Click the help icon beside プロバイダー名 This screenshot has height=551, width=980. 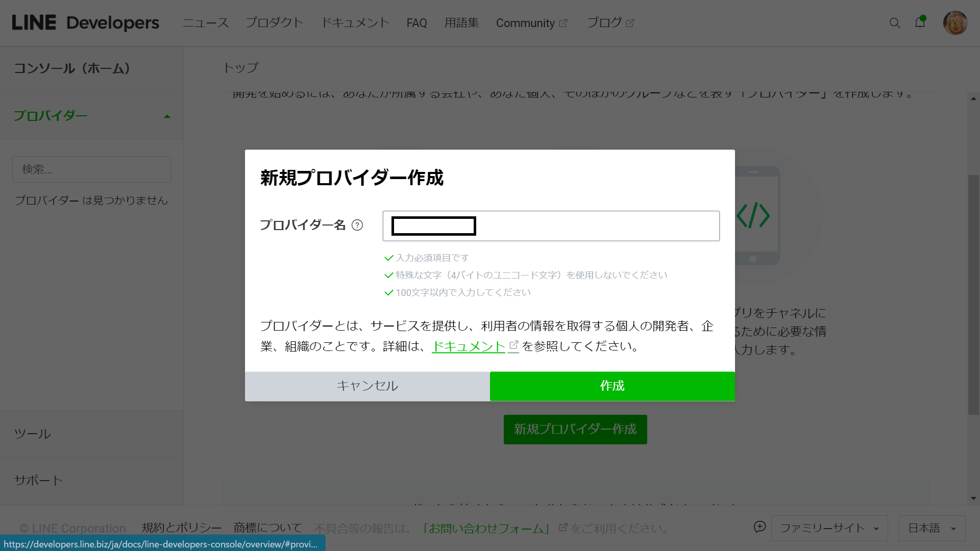point(357,225)
